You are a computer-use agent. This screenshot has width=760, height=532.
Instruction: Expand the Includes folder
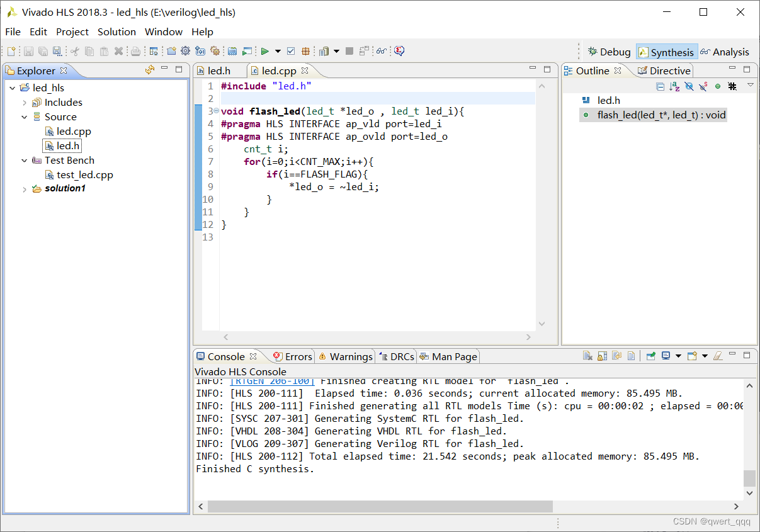(25, 103)
